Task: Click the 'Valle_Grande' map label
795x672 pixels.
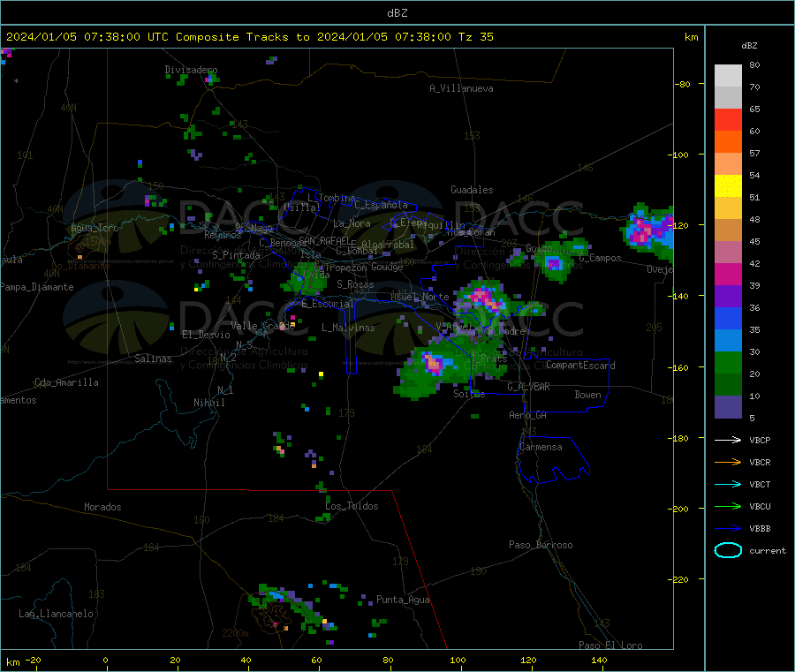Action: coord(262,326)
